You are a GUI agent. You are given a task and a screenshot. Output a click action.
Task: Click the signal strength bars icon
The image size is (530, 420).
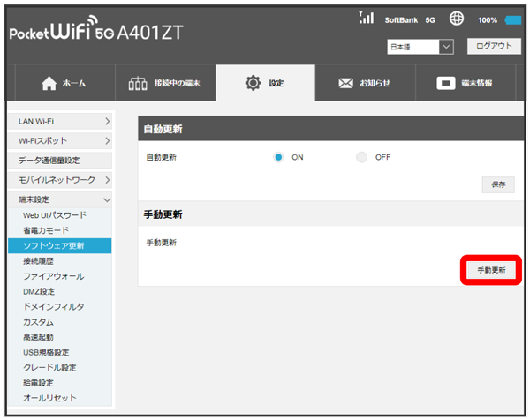click(x=367, y=18)
